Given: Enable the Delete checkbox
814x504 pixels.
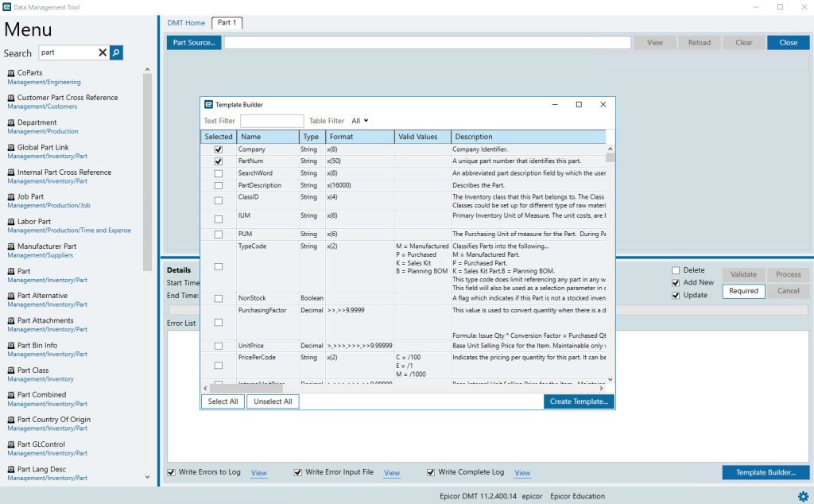Looking at the screenshot, I should point(676,270).
